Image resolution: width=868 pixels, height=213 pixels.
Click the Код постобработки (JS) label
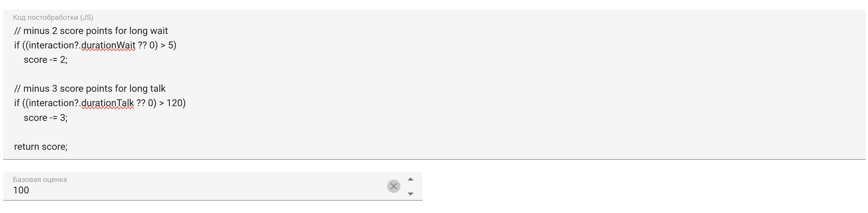53,17
